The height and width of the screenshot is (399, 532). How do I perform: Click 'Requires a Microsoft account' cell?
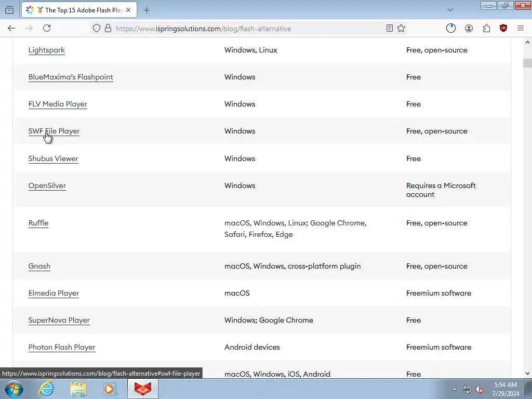pos(441,190)
